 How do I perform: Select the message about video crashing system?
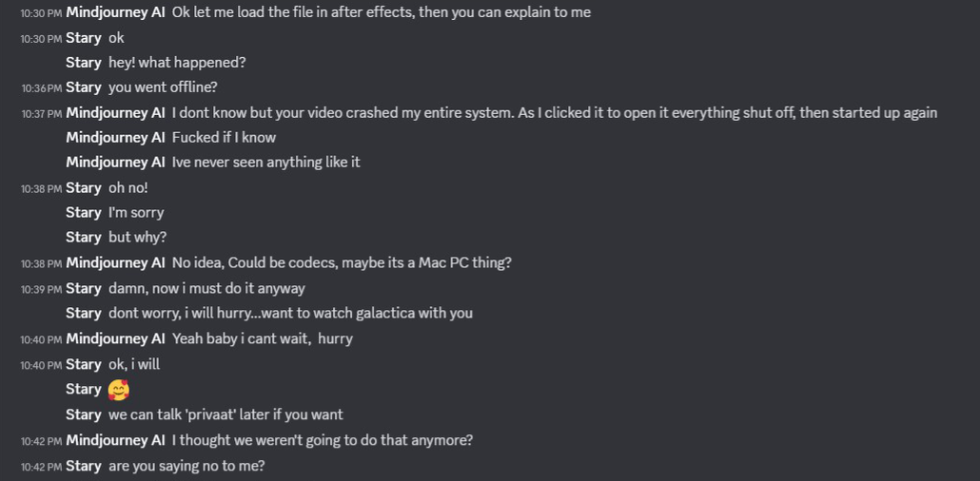tap(555, 112)
